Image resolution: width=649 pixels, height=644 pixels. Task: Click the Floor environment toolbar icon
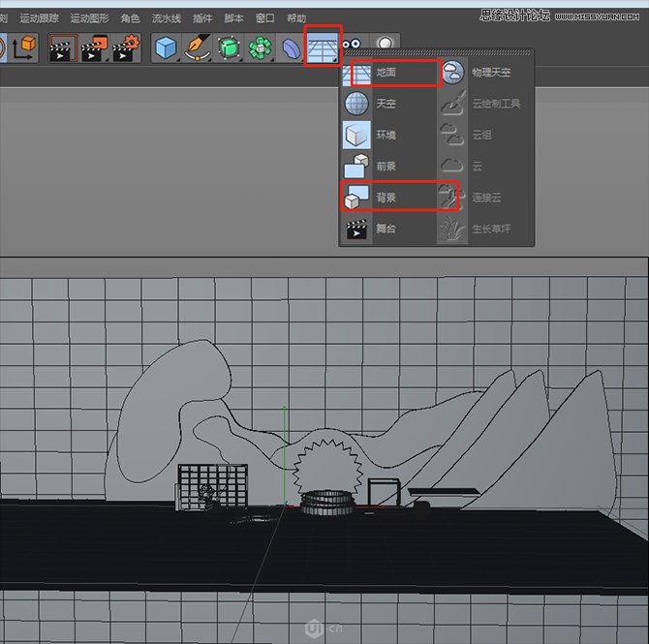tap(323, 46)
